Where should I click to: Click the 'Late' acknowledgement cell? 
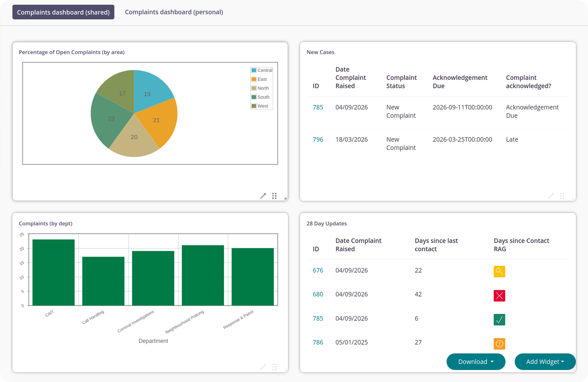pos(512,139)
